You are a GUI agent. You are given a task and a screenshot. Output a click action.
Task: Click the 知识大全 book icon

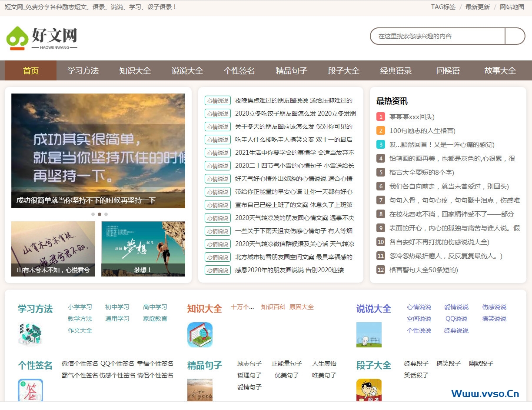coord(199,335)
